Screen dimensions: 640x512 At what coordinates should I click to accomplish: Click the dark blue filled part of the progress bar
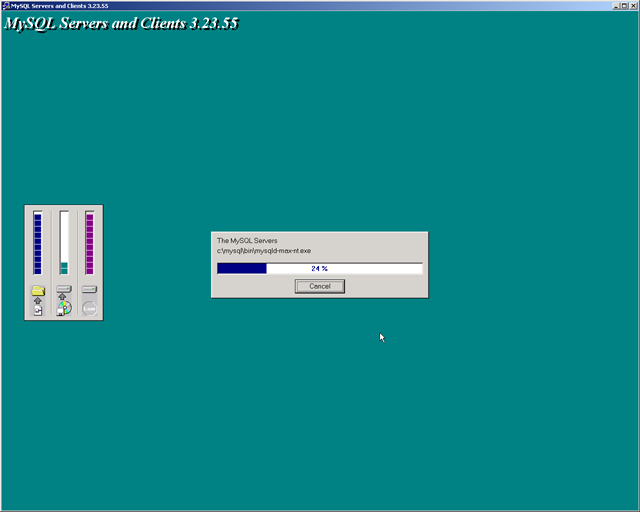click(242, 268)
